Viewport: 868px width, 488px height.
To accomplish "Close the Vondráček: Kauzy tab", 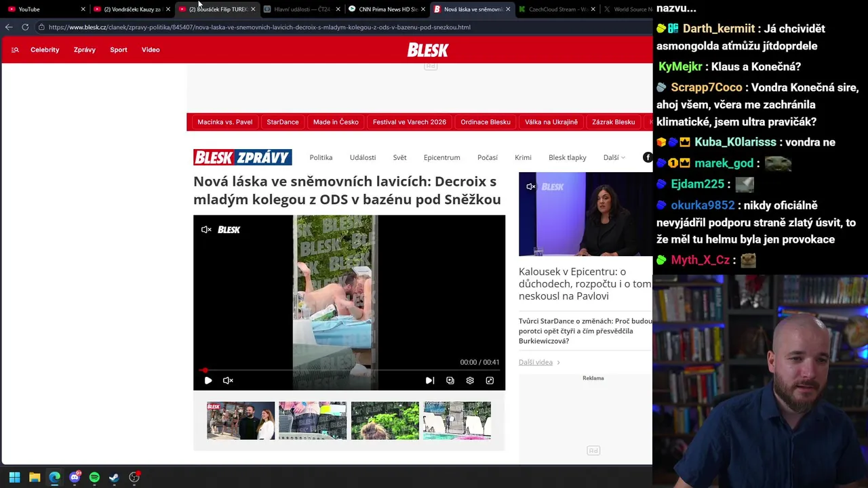I will click(x=167, y=9).
